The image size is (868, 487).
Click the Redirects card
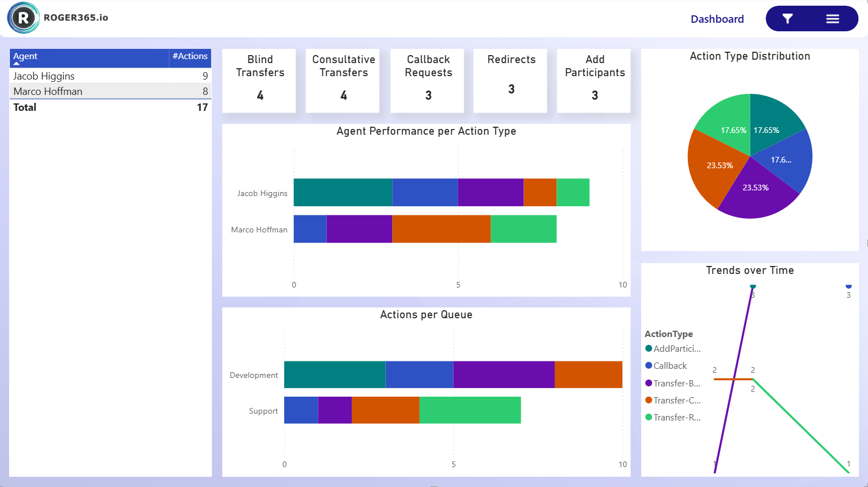coord(510,80)
